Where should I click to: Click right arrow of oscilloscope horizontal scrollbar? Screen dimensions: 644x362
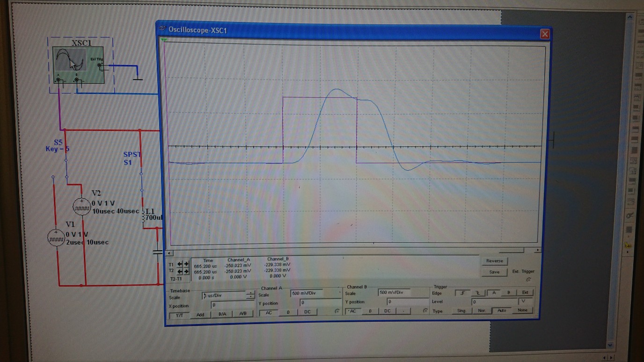pyautogui.click(x=537, y=251)
